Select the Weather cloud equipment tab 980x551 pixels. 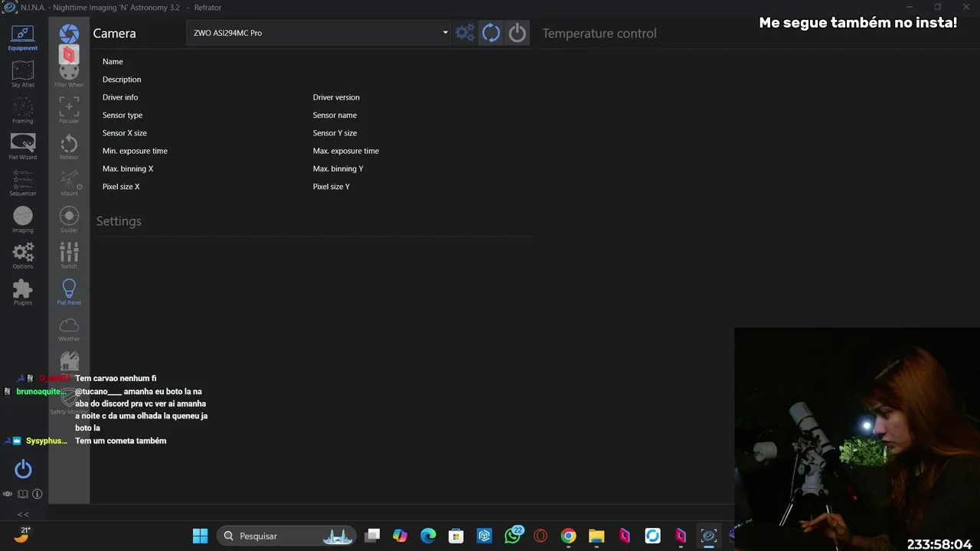(x=69, y=328)
